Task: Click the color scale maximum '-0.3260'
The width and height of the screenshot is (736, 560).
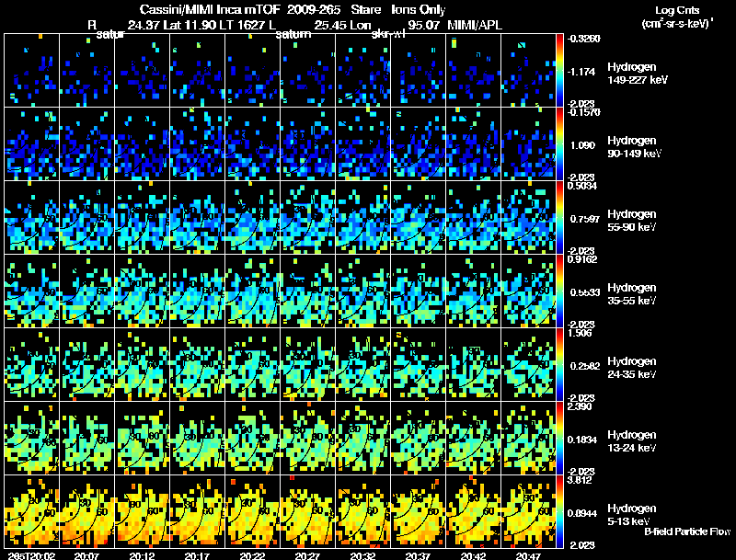Action: (x=583, y=39)
